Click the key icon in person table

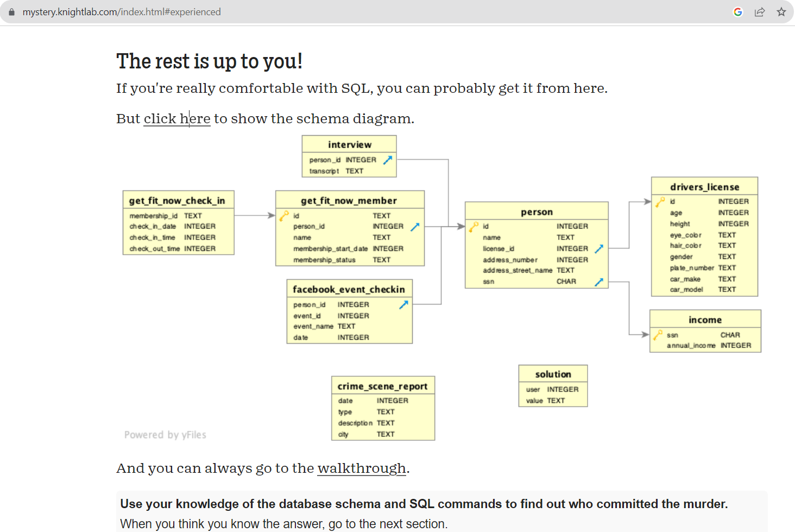[474, 226]
